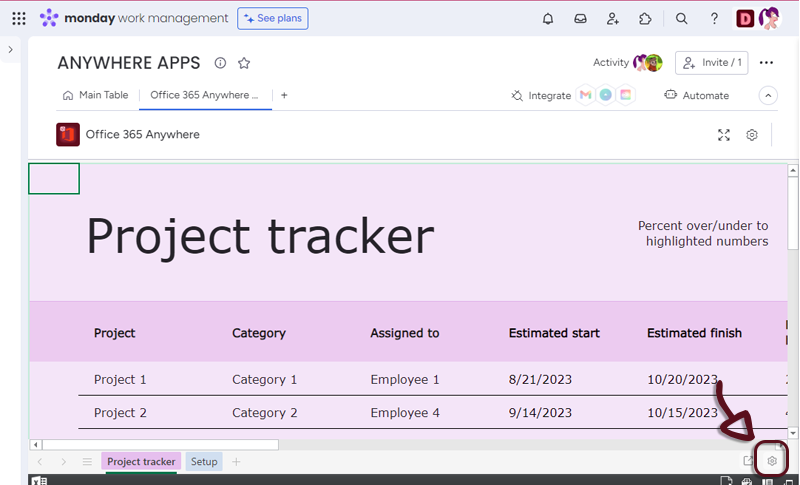This screenshot has width=800, height=485.
Task: Select the Setup sheet tab
Action: [204, 462]
